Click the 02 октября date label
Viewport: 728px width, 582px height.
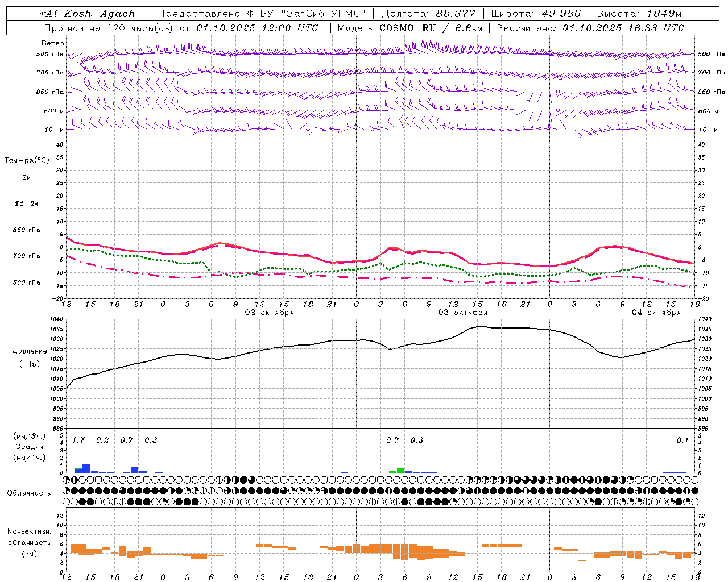tap(270, 313)
